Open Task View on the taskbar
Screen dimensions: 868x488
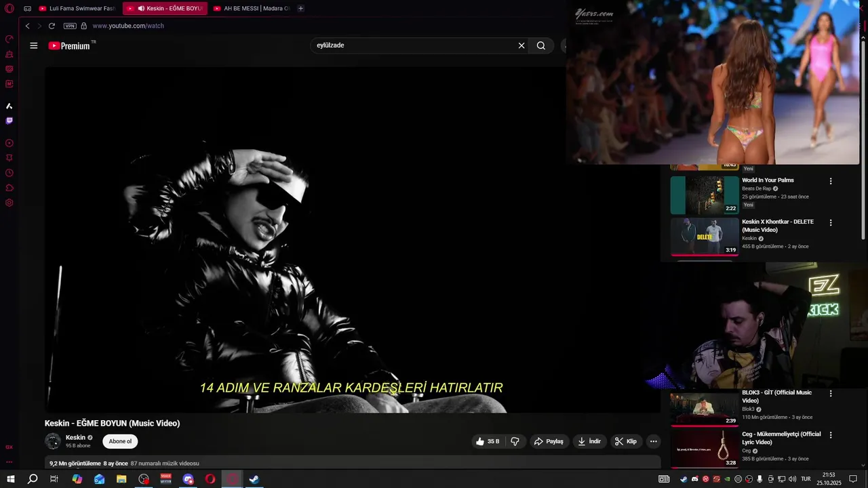click(x=54, y=479)
